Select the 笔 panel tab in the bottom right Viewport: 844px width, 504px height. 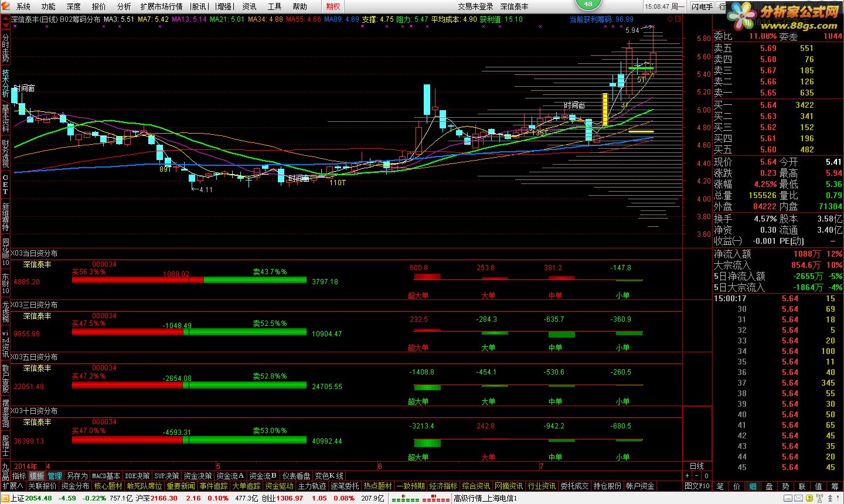pyautogui.click(x=720, y=486)
